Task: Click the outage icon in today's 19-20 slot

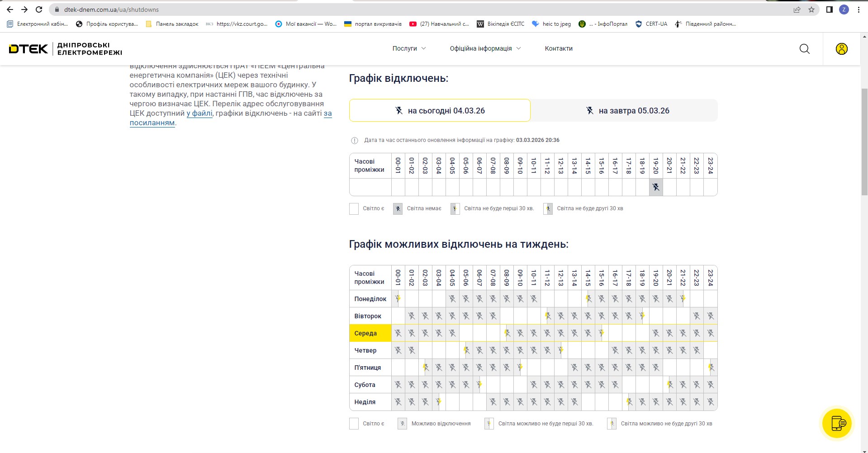Action: [x=656, y=187]
